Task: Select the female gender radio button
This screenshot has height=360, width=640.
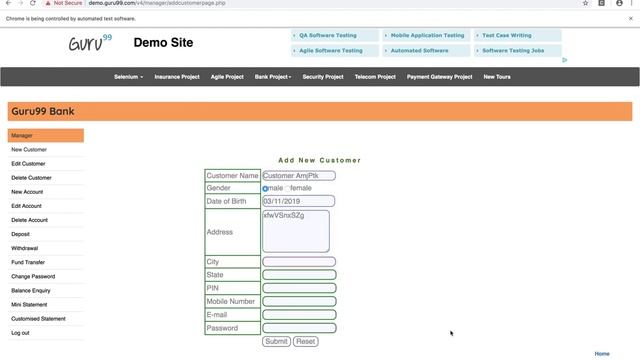Action: [287, 188]
